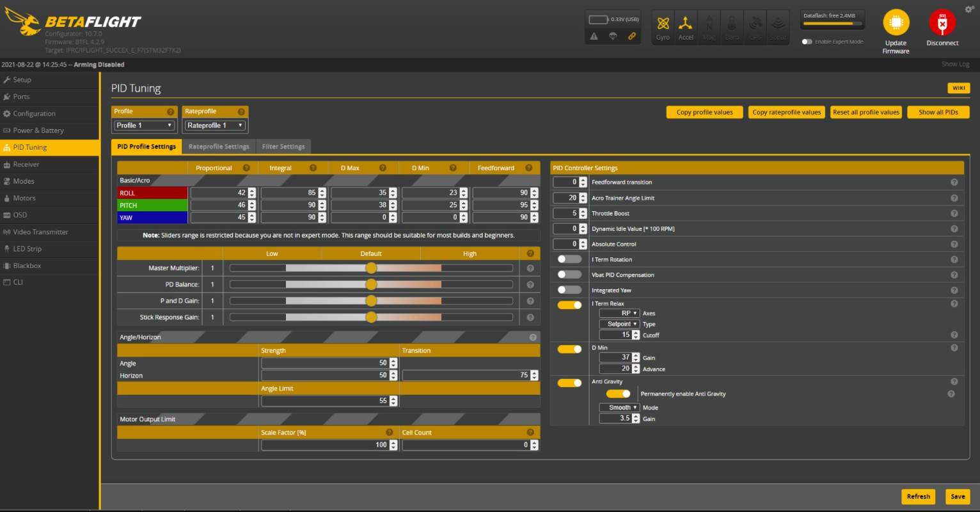The image size is (980, 512).
Task: Click the help icon for Cell Count
Action: [530, 433]
